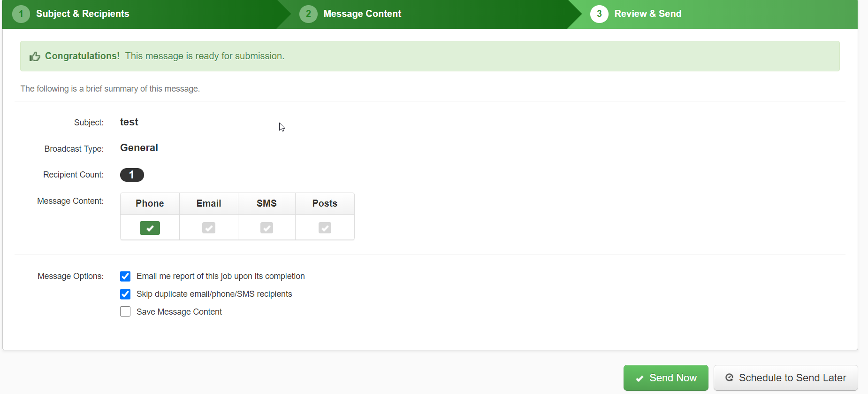
Task: Click the Phone column header
Action: pyautogui.click(x=150, y=203)
